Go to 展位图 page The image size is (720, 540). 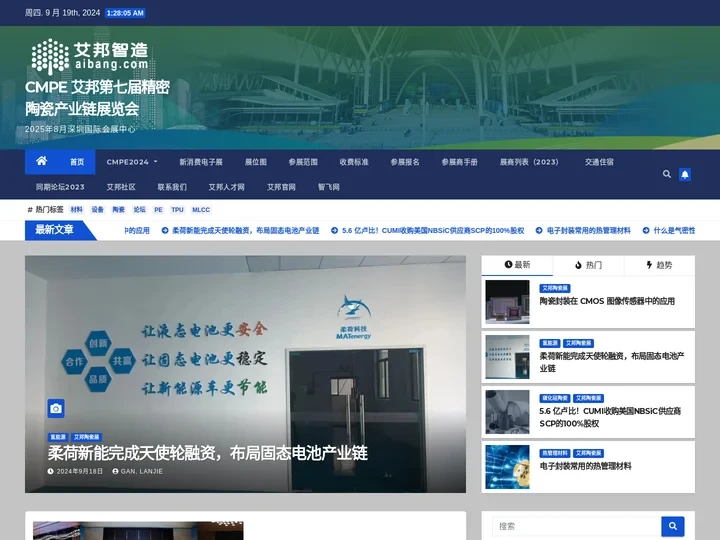[x=255, y=162]
